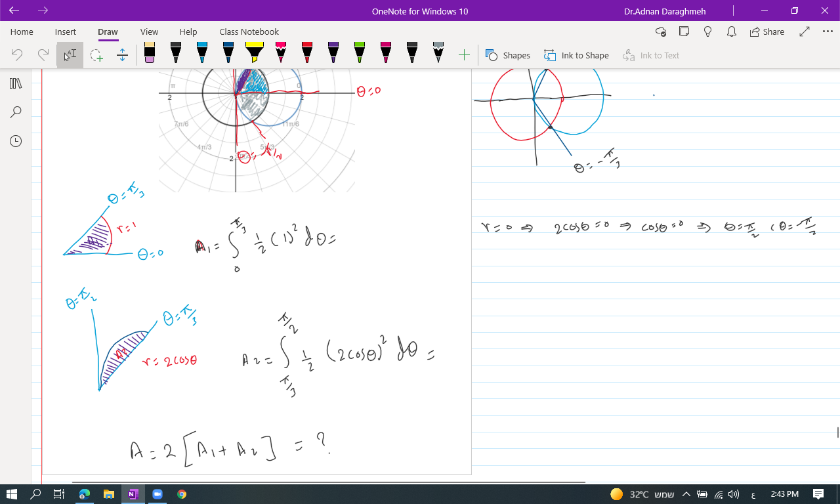840x504 pixels.
Task: Go forward with the title bar arrow
Action: click(x=43, y=10)
